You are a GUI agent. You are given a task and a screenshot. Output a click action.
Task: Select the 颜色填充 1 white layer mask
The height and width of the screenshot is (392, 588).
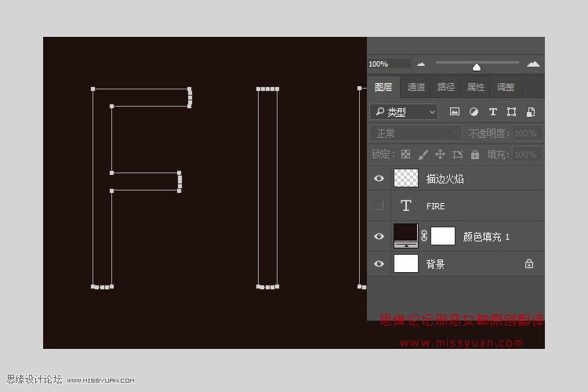click(x=443, y=236)
